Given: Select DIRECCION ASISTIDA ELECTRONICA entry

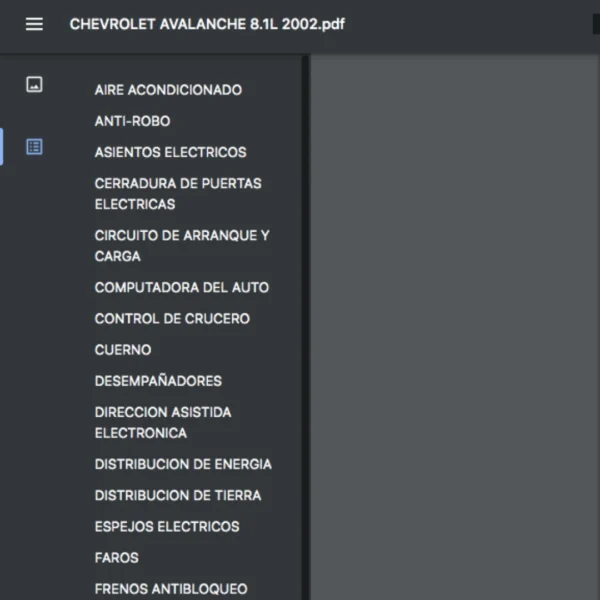Looking at the screenshot, I should click(x=162, y=422).
